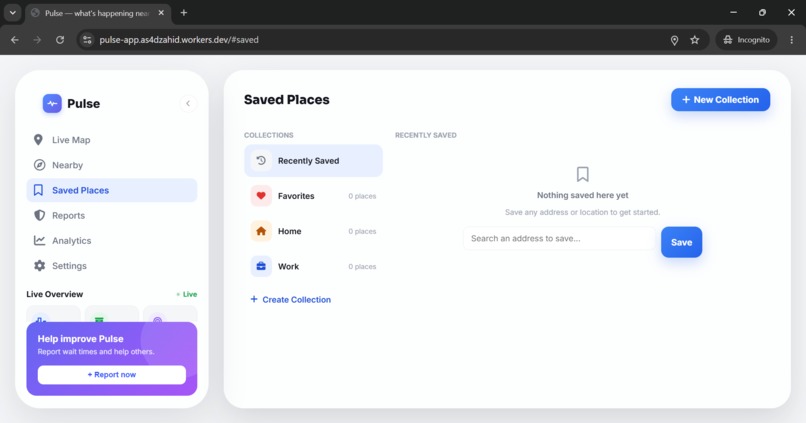Click the location permission icon in address bar
Viewport: 806px width, 423px height.
click(674, 40)
